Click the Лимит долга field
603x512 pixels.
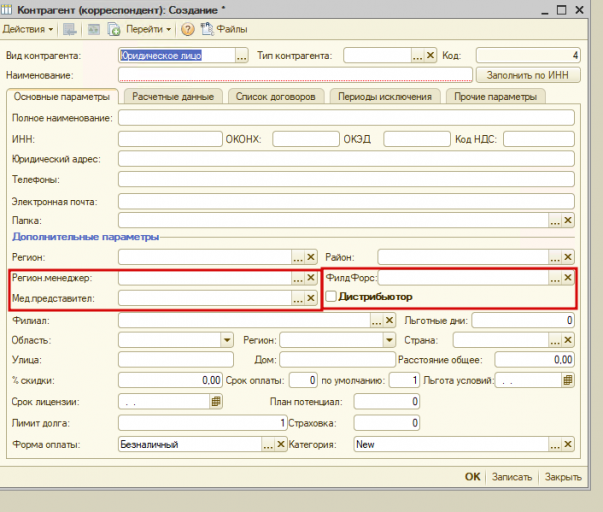point(203,423)
